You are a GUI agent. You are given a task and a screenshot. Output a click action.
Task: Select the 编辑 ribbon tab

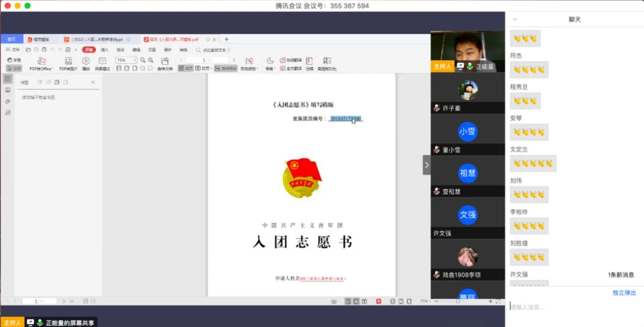click(136, 50)
